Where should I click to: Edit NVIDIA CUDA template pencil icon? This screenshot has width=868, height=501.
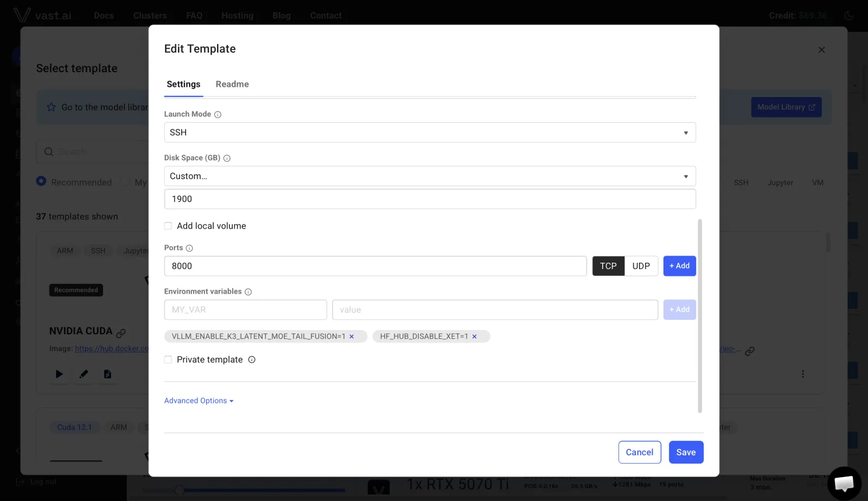(84, 374)
